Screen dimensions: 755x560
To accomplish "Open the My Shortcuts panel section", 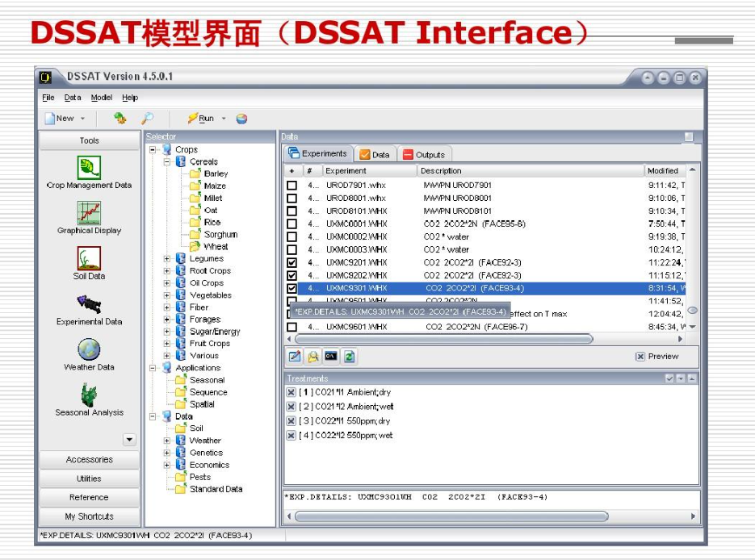I will point(89,516).
